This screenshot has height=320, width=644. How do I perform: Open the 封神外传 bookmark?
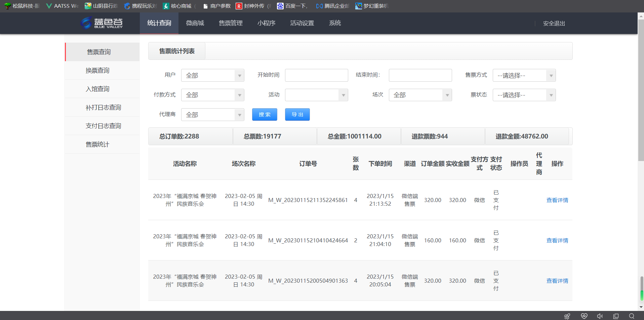pyautogui.click(x=254, y=6)
